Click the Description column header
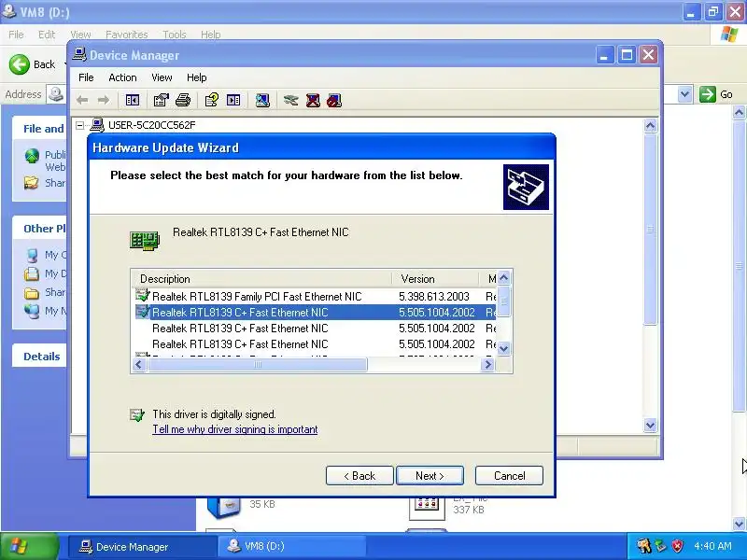 pyautogui.click(x=261, y=278)
